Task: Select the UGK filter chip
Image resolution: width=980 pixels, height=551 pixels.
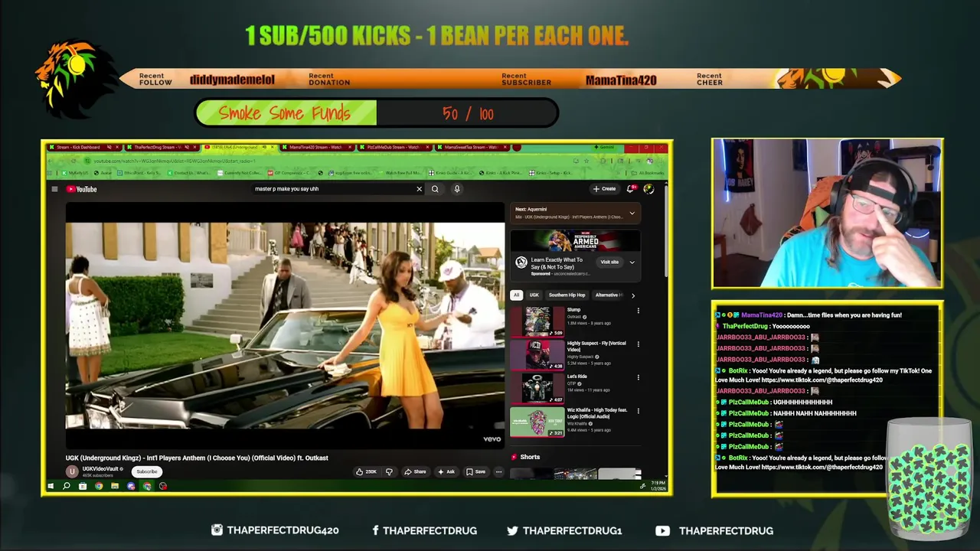Action: tap(534, 295)
